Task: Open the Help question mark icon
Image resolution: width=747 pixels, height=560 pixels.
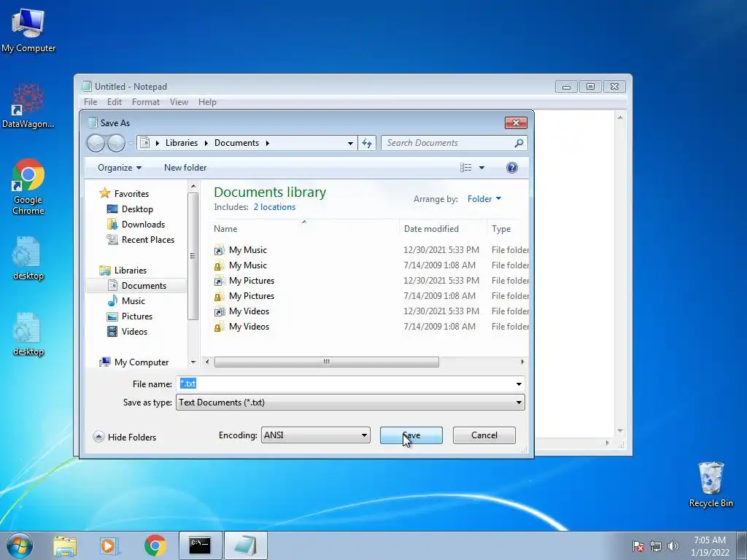Action: click(512, 168)
